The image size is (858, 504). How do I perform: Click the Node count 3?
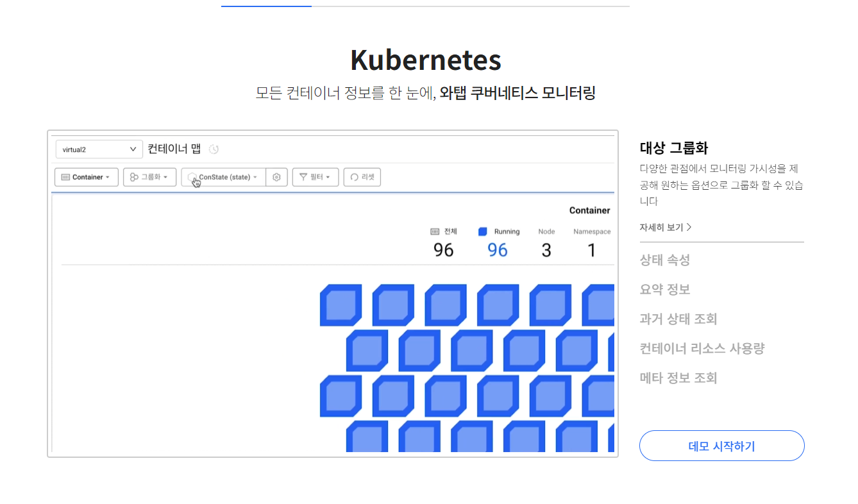click(x=546, y=250)
